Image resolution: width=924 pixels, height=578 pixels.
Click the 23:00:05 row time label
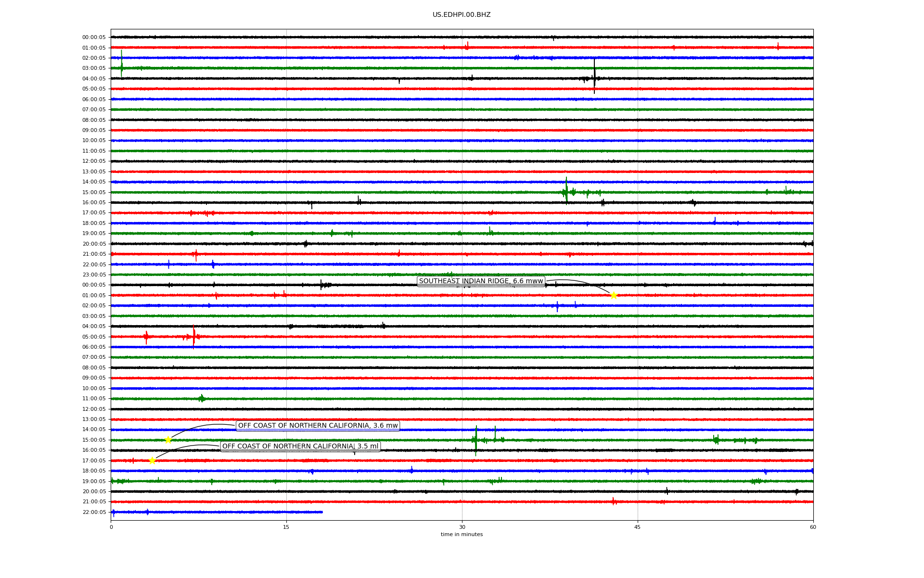(x=94, y=275)
